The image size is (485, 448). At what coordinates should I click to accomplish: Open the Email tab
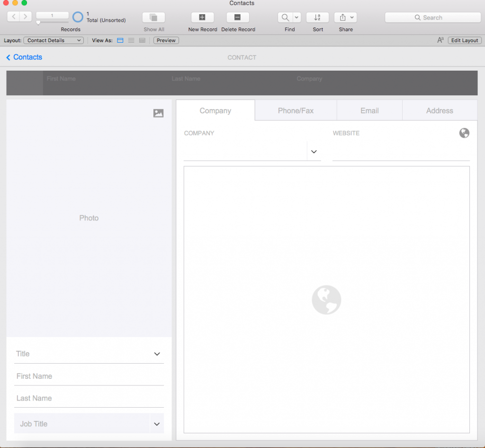click(369, 110)
